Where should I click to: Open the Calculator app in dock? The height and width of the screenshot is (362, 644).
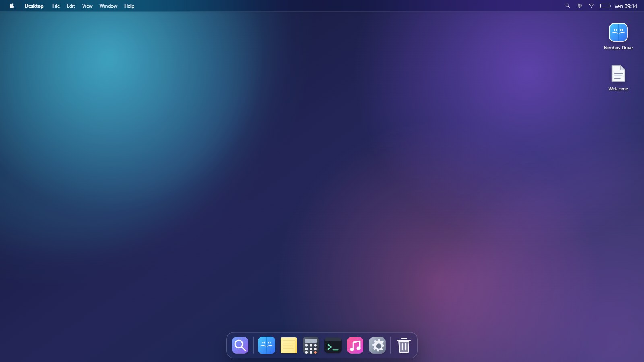[311, 345]
